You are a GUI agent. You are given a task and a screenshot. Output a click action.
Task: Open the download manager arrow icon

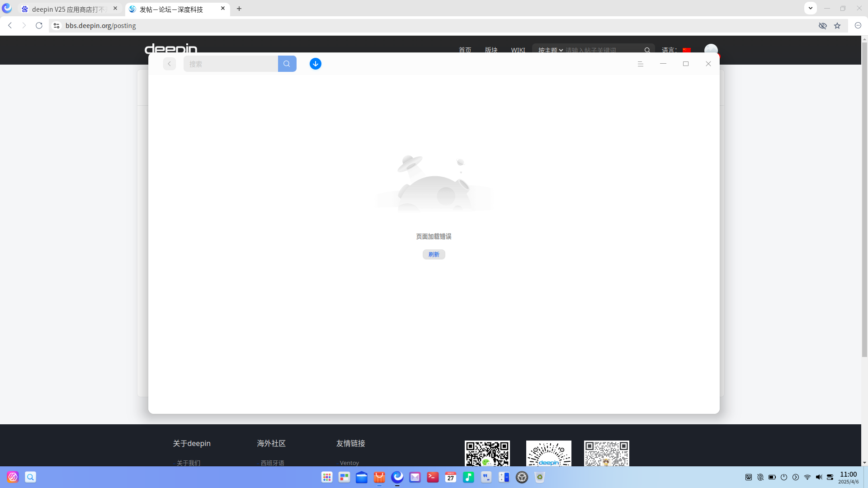click(316, 64)
